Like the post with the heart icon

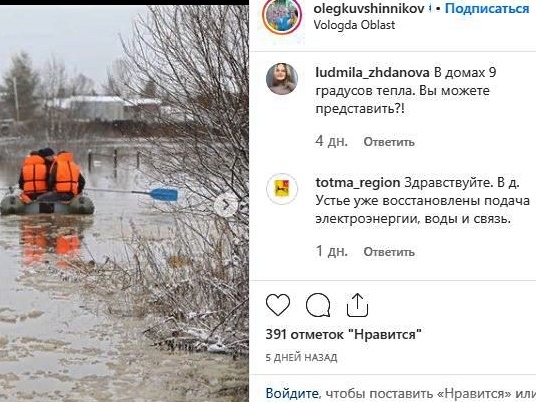(x=278, y=304)
